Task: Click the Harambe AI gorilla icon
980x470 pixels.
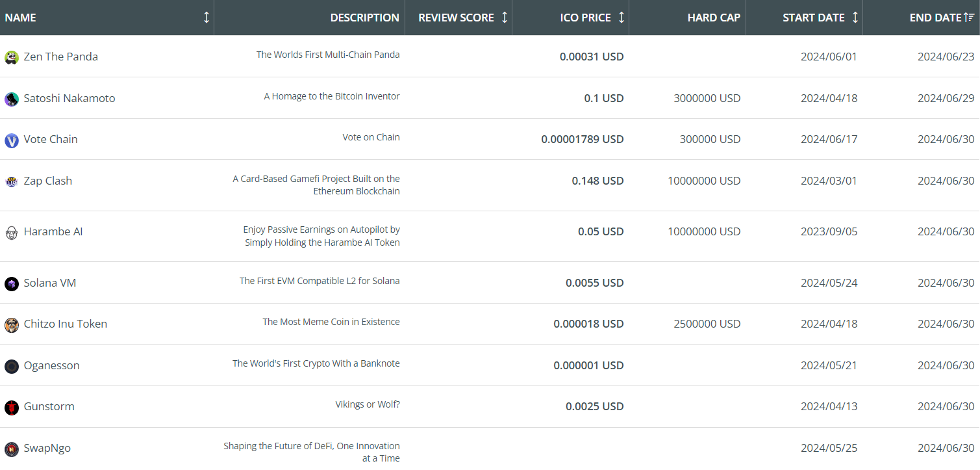Action: [12, 232]
